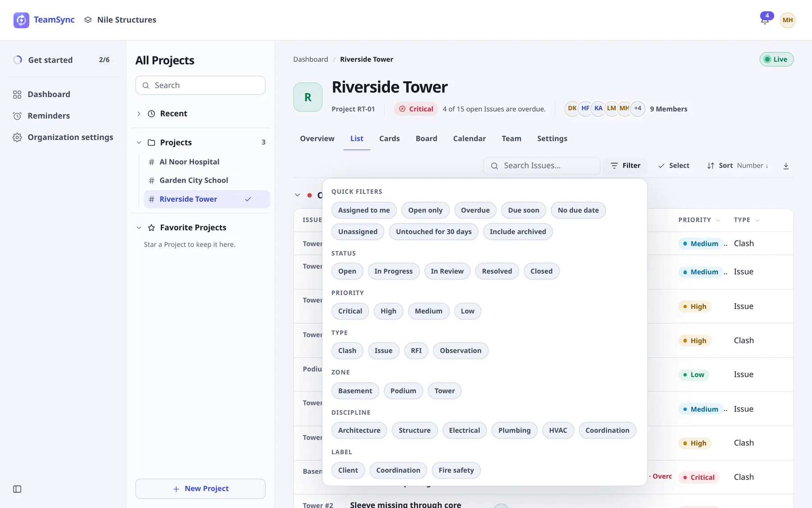This screenshot has height=508, width=812.
Task: Collapse the issue group chevron
Action: pyautogui.click(x=297, y=195)
